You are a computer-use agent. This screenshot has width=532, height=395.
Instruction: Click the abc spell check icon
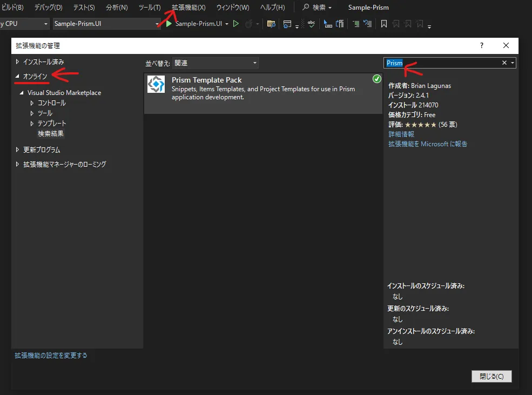pos(311,24)
